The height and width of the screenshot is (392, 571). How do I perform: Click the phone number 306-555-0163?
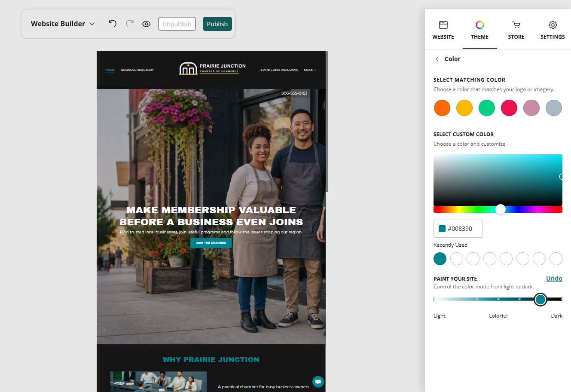[x=294, y=93]
